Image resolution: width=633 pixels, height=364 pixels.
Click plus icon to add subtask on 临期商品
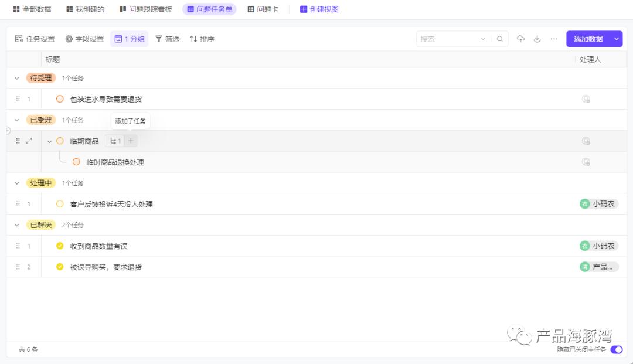(131, 141)
